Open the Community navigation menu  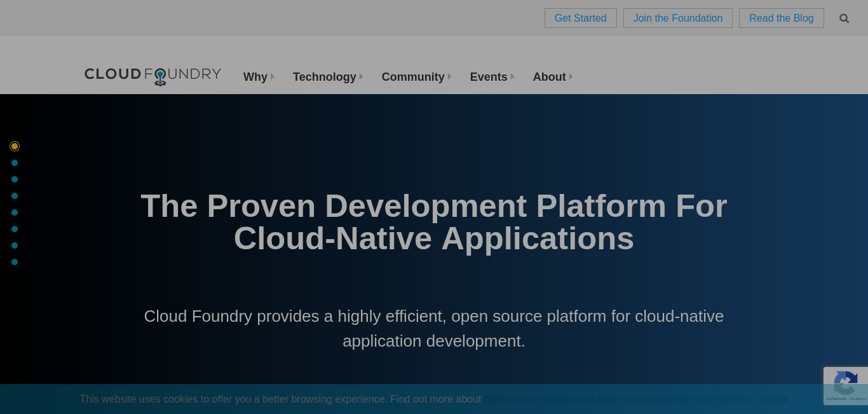coord(416,77)
